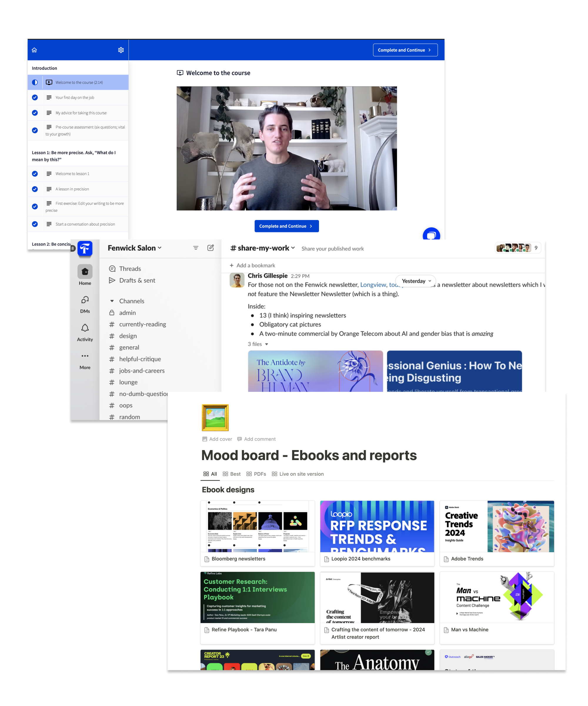Open Activity bell in Slack sidebar
The height and width of the screenshot is (706, 588).
click(x=85, y=333)
